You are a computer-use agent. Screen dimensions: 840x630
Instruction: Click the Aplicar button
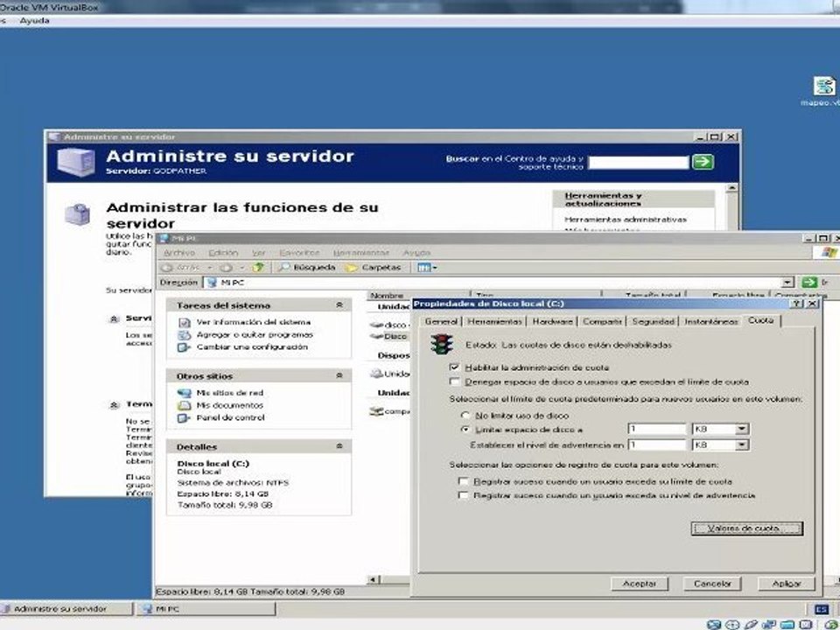(786, 584)
